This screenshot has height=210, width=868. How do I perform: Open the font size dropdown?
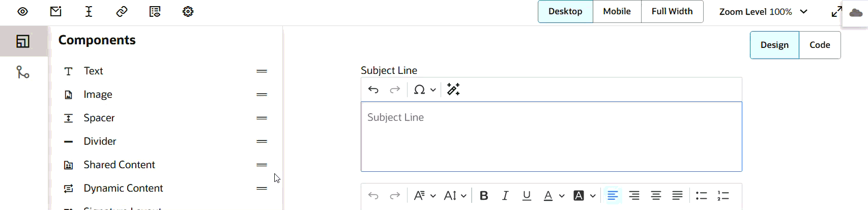455,196
